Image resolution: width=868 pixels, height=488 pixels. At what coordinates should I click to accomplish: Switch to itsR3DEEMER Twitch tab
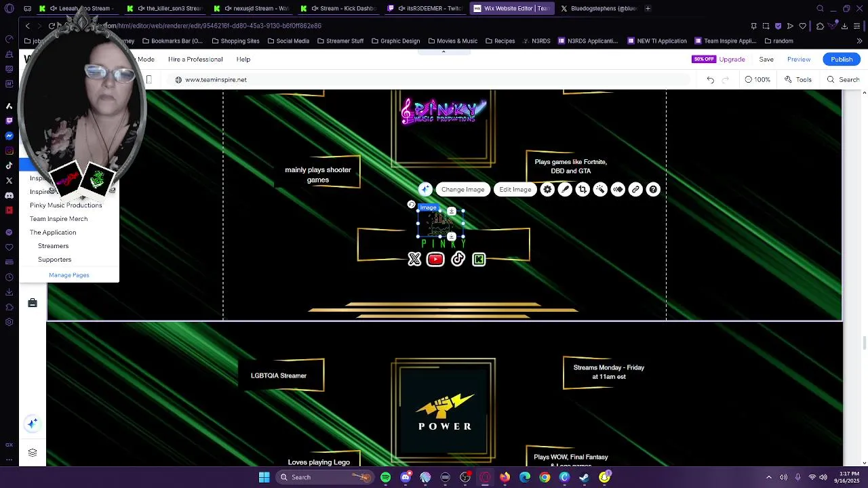pyautogui.click(x=427, y=9)
